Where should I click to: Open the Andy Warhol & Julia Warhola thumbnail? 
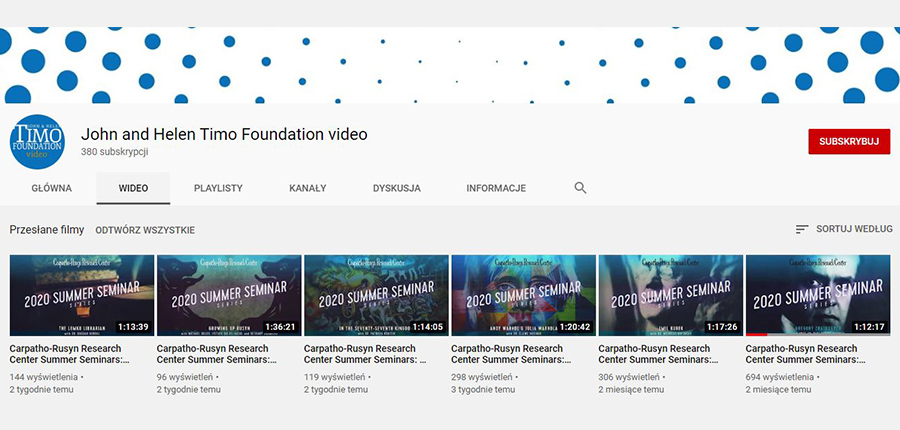click(523, 295)
